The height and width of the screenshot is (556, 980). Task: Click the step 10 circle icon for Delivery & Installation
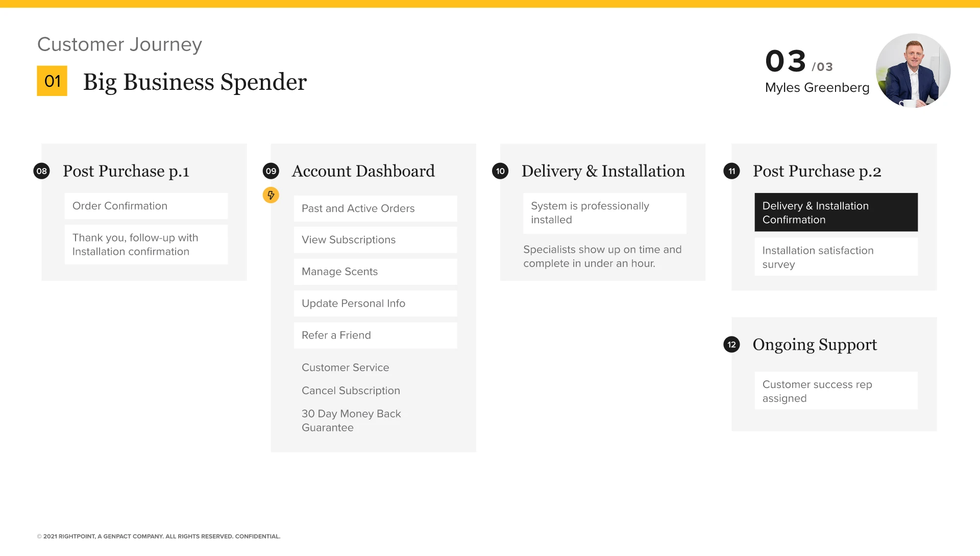click(500, 171)
